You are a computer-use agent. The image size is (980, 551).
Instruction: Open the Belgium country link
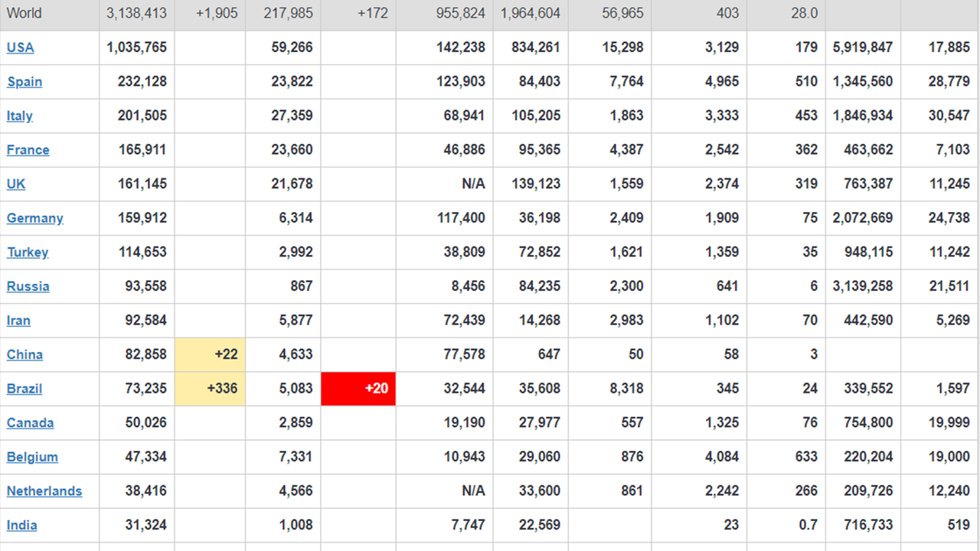coord(32,457)
